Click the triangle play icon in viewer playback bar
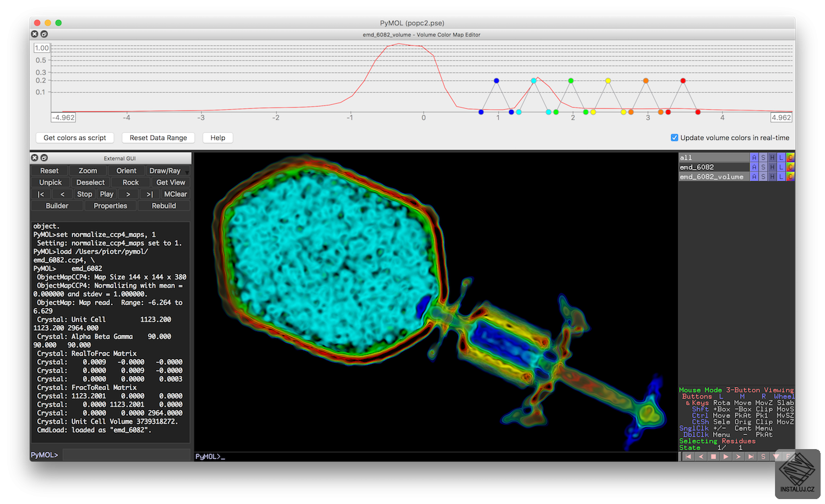Image resolution: width=825 pixels, height=504 pixels. pos(726,457)
